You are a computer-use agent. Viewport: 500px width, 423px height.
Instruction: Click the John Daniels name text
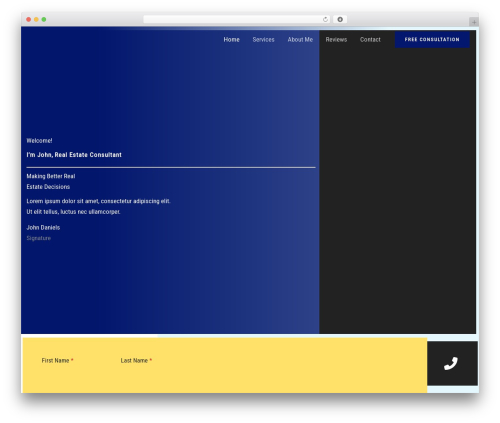(43, 227)
